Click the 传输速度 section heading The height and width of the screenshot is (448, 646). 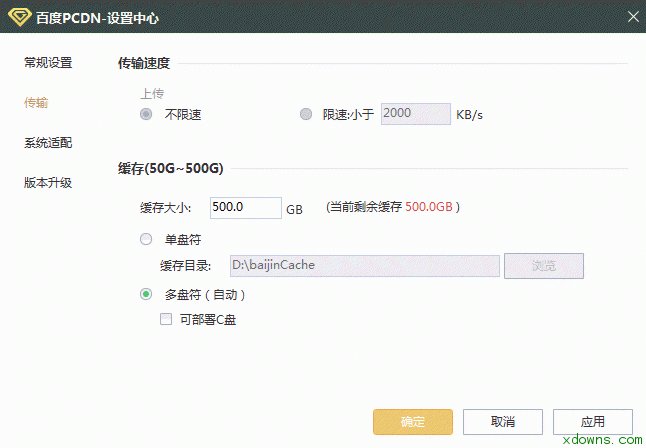coord(144,63)
